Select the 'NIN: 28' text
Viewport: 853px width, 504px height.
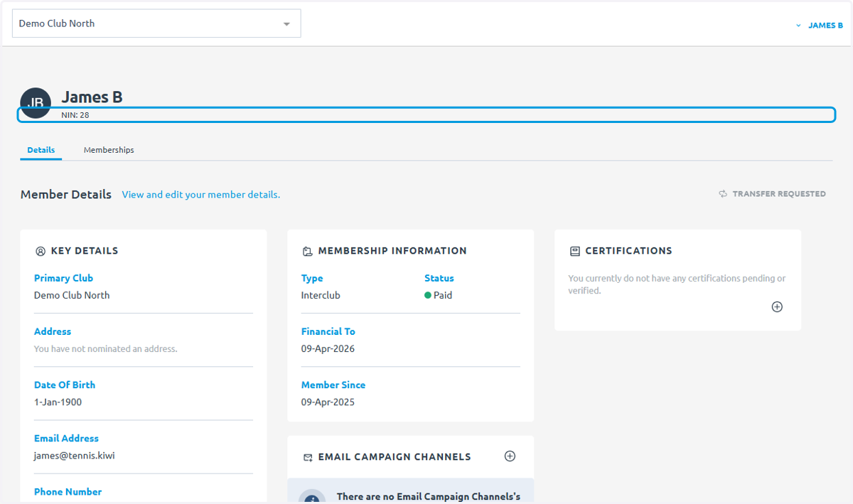pyautogui.click(x=75, y=114)
